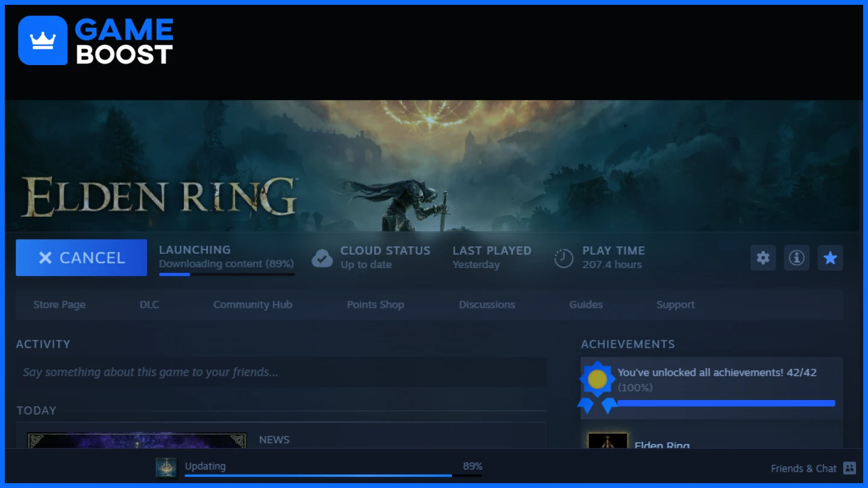
Task: Click the 'Up to date' cloud status text
Action: [x=366, y=264]
